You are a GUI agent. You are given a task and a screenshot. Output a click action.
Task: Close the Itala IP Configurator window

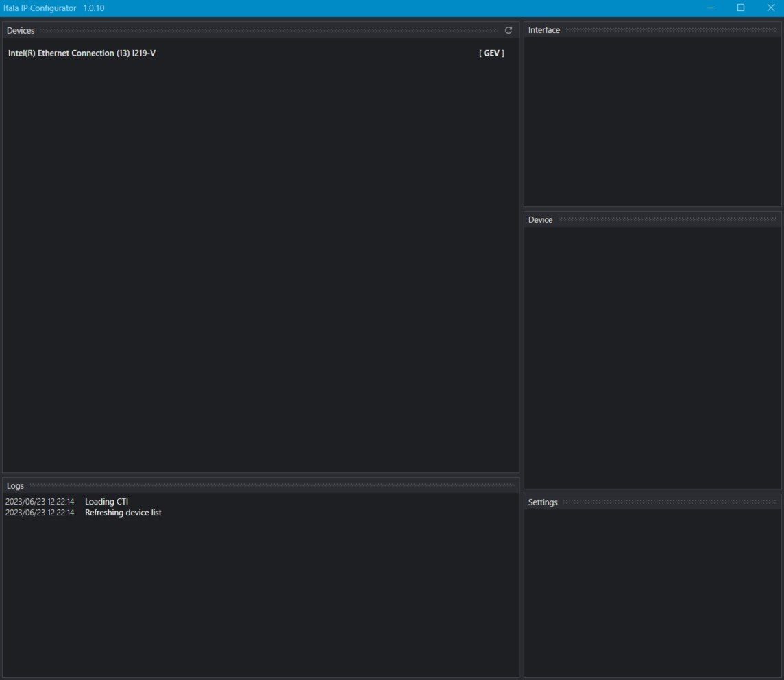coord(770,8)
